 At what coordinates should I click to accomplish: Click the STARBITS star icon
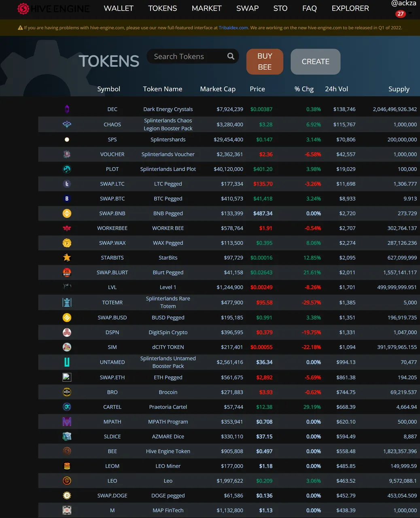click(67, 257)
